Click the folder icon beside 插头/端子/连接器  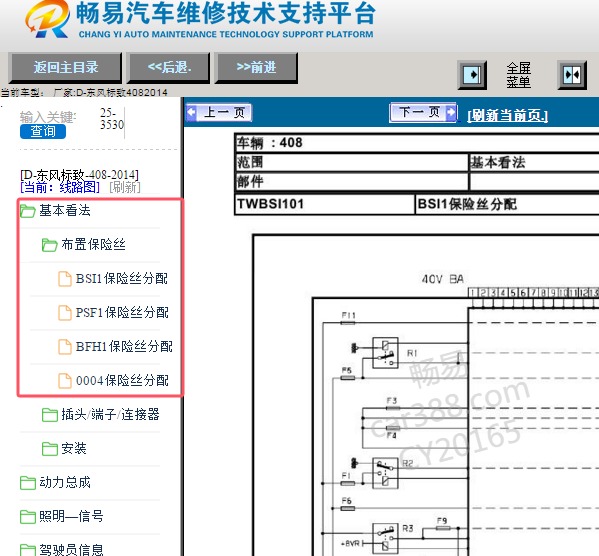pyautogui.click(x=50, y=415)
